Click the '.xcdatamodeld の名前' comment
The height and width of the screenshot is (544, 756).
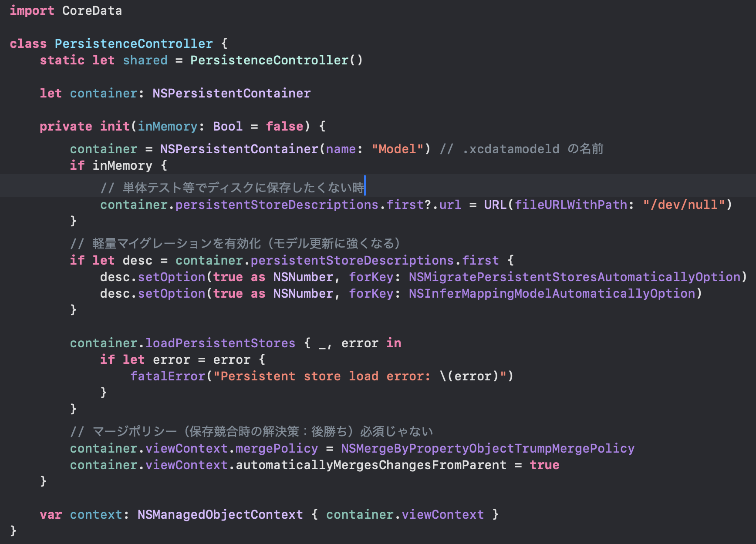522,149
